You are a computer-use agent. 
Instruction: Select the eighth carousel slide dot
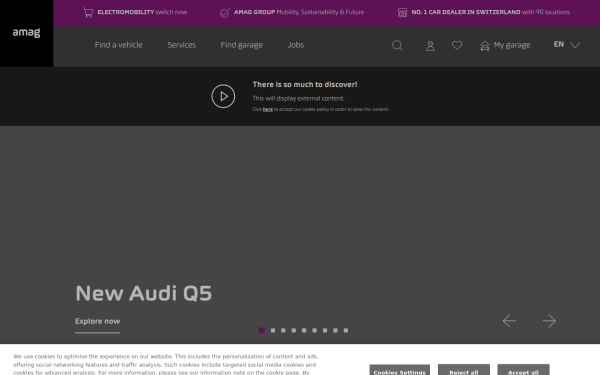335,330
